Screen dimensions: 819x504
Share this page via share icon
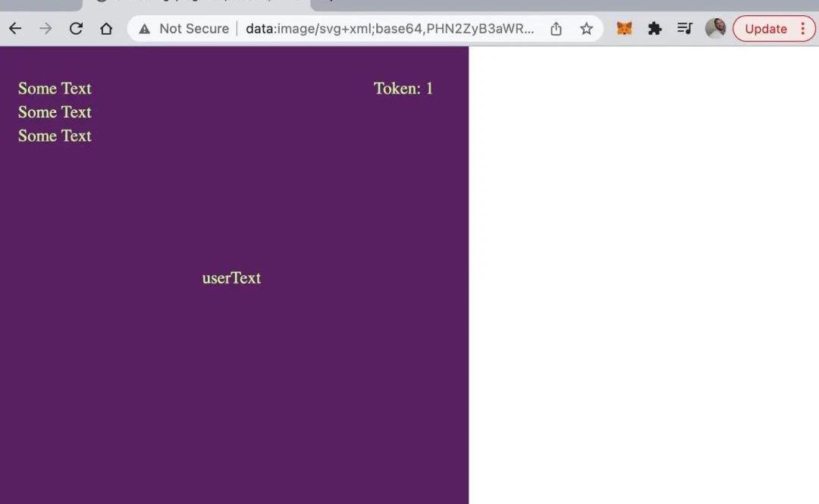pos(557,29)
